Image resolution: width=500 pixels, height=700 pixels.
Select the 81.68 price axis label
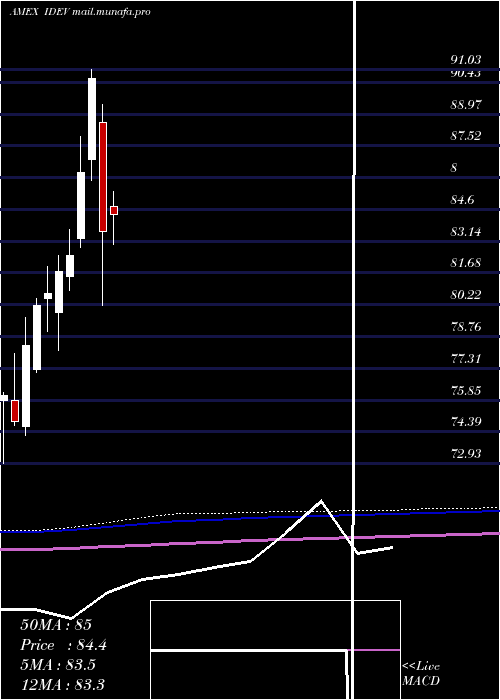[x=466, y=262]
